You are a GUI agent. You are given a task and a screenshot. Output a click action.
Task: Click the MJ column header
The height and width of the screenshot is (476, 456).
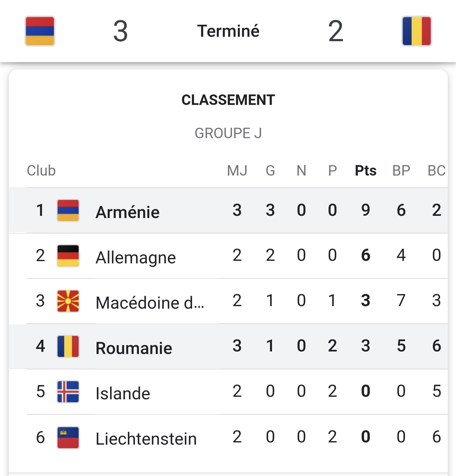[237, 170]
